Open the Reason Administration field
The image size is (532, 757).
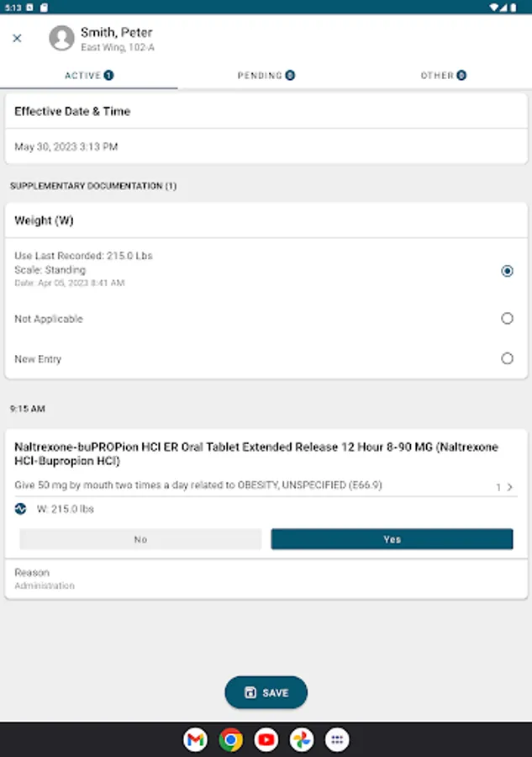(265, 579)
